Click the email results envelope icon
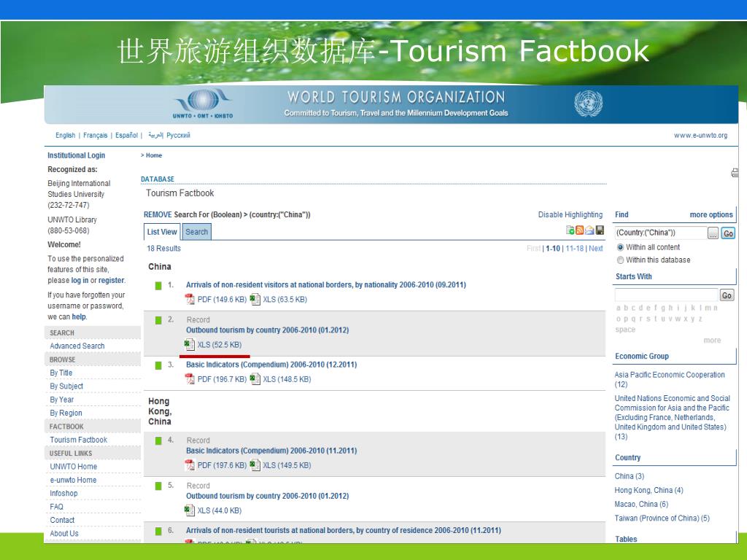 point(589,230)
